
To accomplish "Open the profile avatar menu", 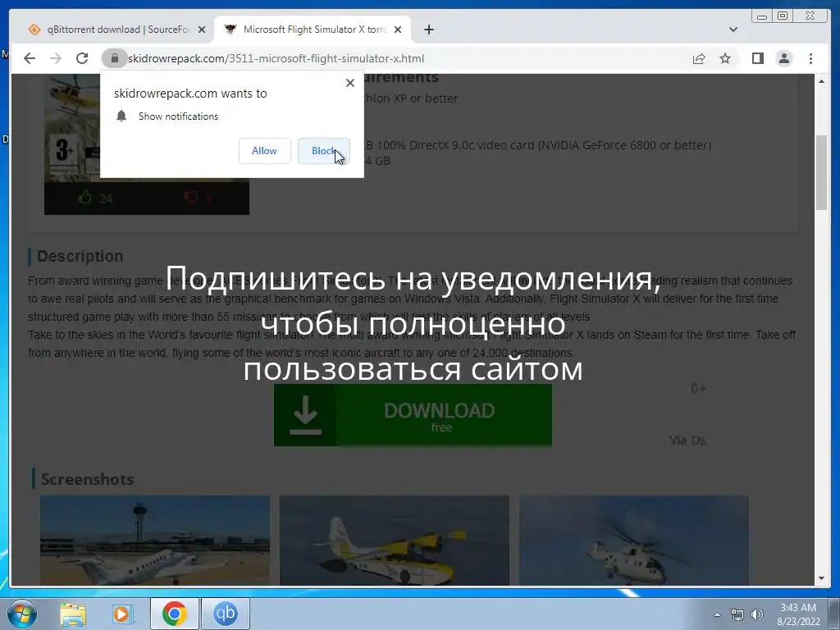I will (x=784, y=58).
